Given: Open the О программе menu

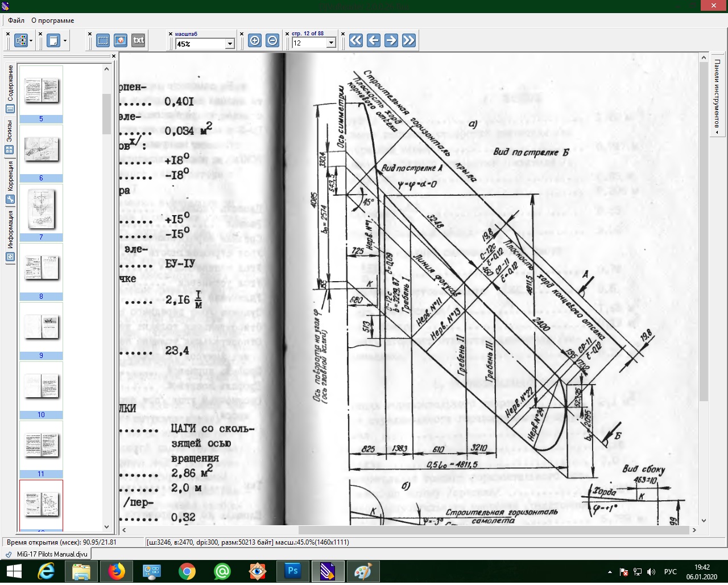Looking at the screenshot, I should point(52,20).
